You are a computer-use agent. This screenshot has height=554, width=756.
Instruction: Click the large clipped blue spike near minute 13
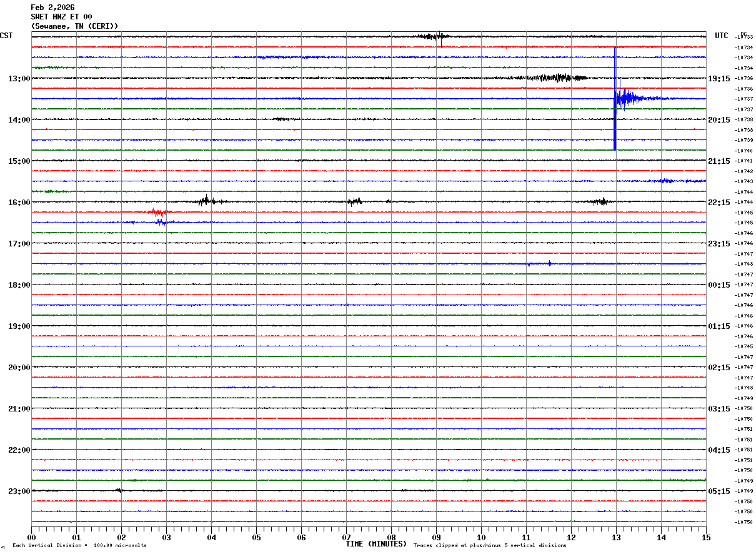click(615, 98)
